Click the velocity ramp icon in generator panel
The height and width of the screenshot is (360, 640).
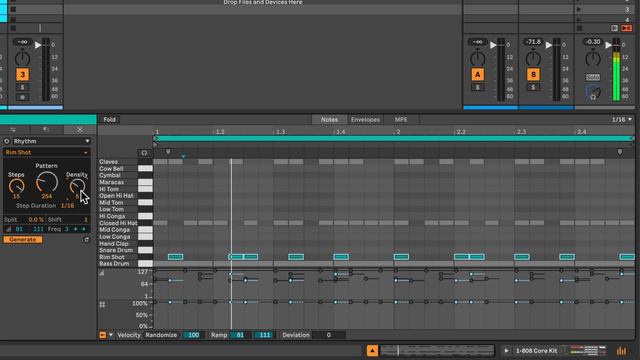tap(8, 229)
